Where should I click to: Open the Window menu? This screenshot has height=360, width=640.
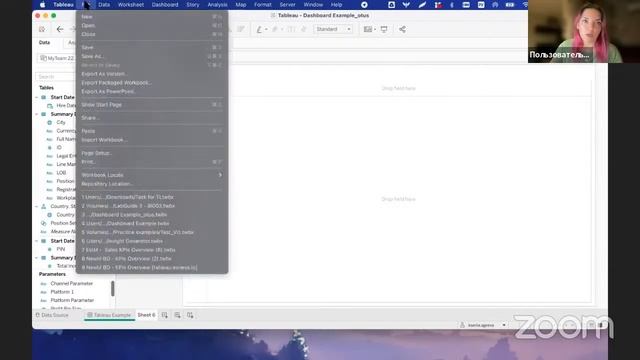pos(313,5)
